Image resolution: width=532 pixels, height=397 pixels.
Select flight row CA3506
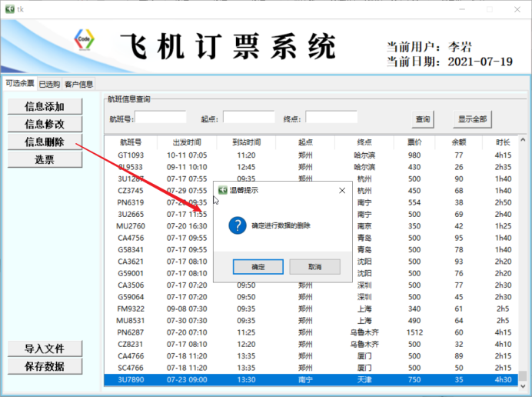[311, 285]
